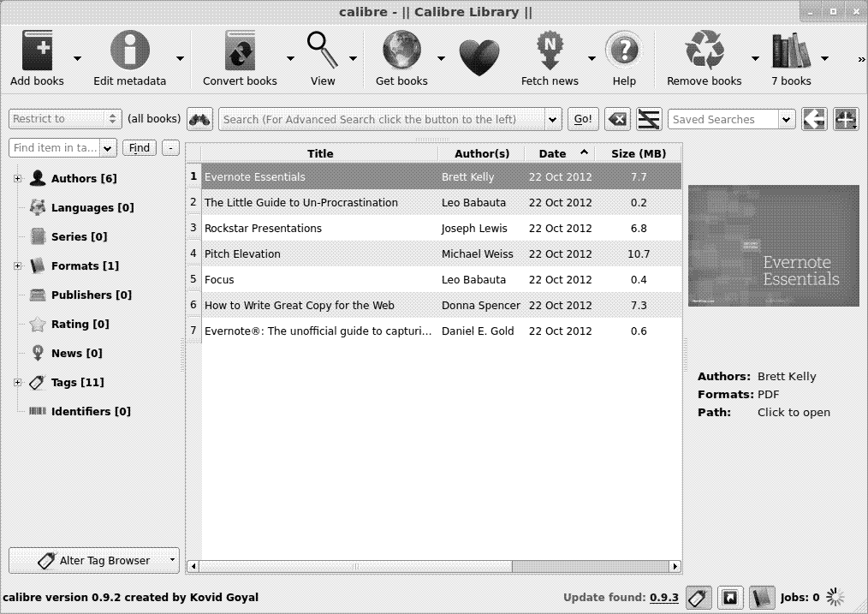Toggle search highlighting icon
The height and width of the screenshot is (614, 868).
[649, 119]
